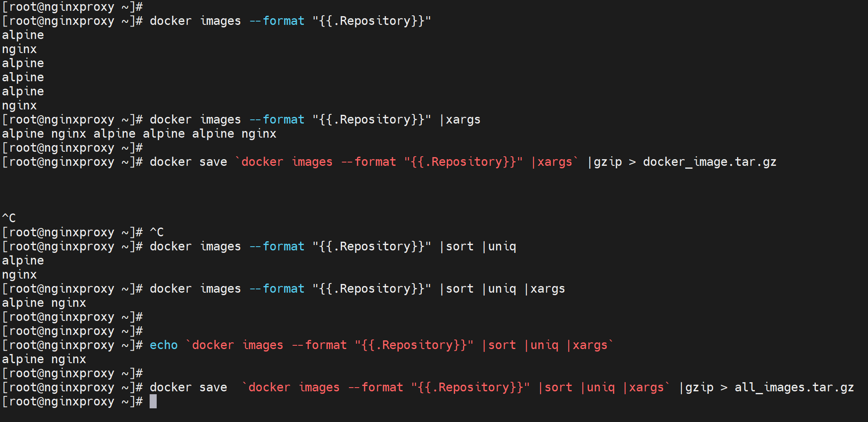
Task: Click the gzip word in the docker_image command
Action: pyautogui.click(x=608, y=162)
